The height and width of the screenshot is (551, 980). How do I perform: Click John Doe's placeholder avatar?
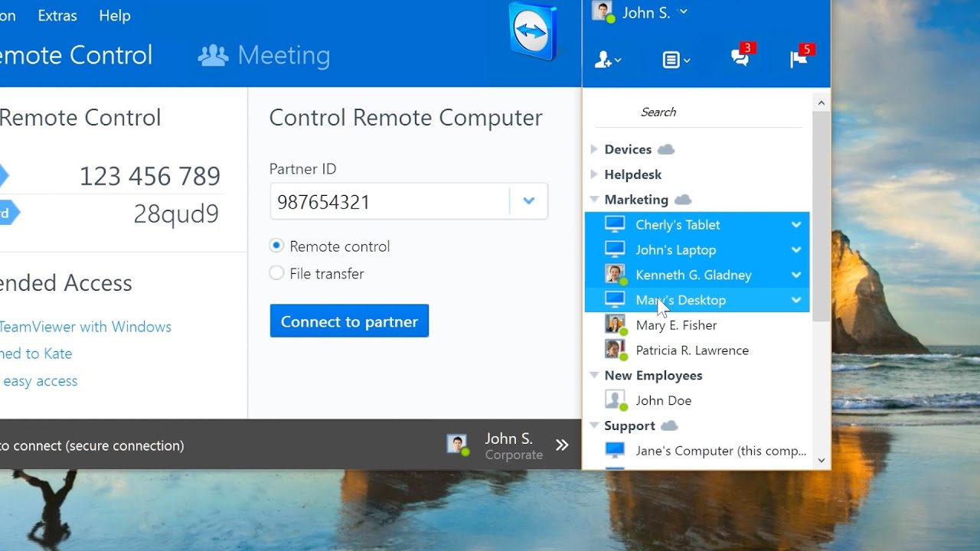point(615,400)
